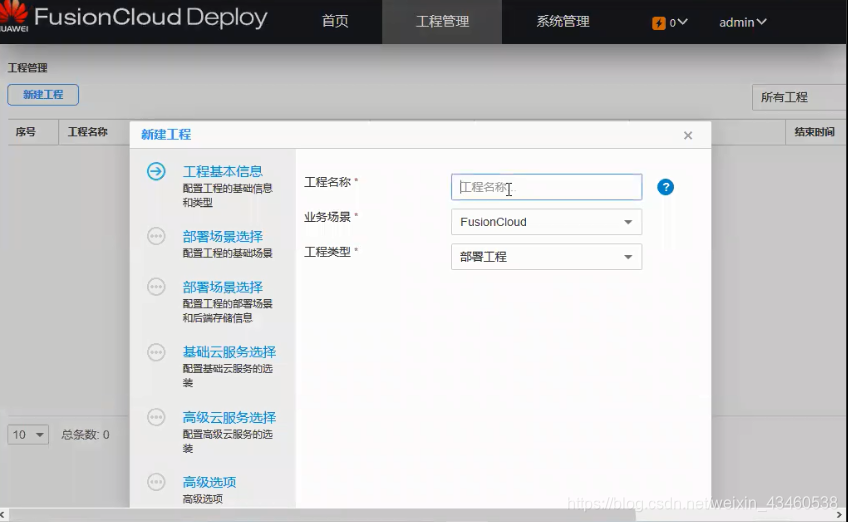The image size is (848, 522).
Task: Open the 系统管理 menu
Action: tap(562, 22)
